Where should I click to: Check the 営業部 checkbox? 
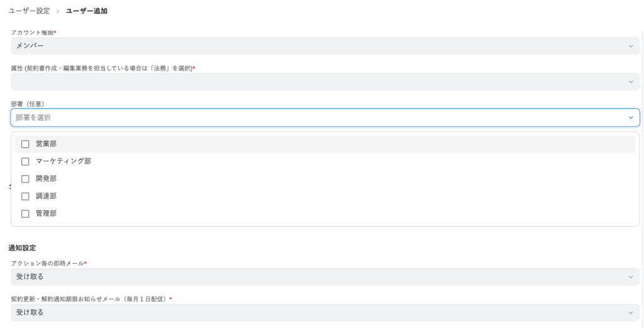click(25, 144)
